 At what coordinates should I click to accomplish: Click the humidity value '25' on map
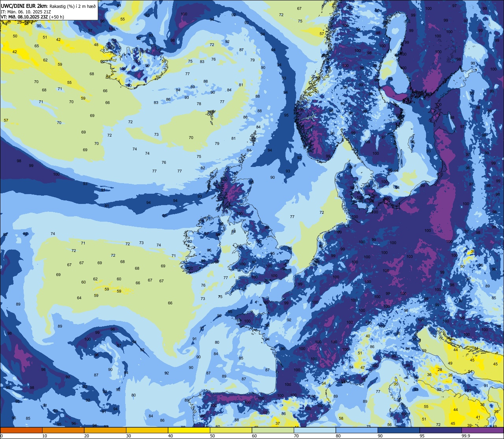coord(20,22)
